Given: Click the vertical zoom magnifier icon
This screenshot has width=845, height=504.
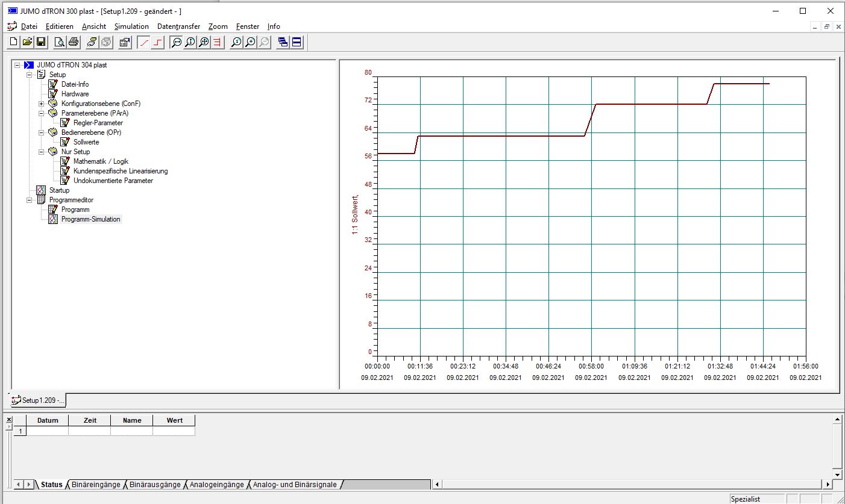Looking at the screenshot, I should [190, 42].
